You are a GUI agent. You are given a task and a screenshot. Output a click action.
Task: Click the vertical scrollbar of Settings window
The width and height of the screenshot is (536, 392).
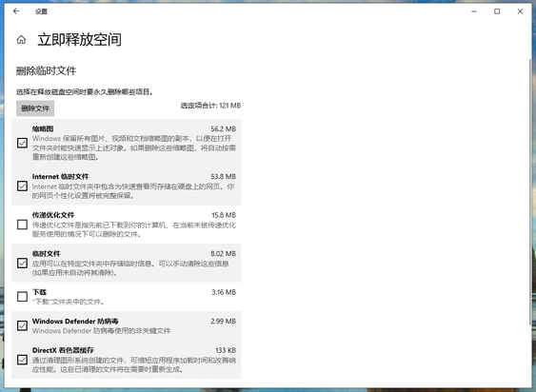pyautogui.click(x=530, y=191)
